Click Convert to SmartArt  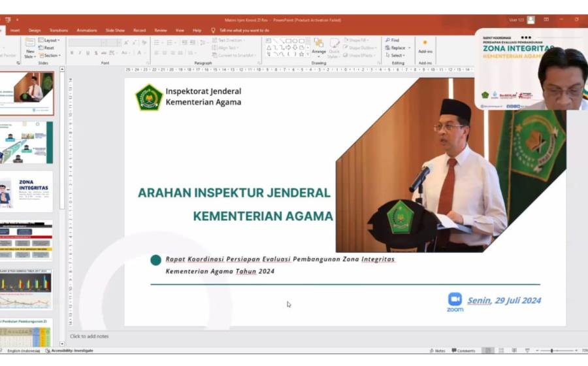pos(233,56)
